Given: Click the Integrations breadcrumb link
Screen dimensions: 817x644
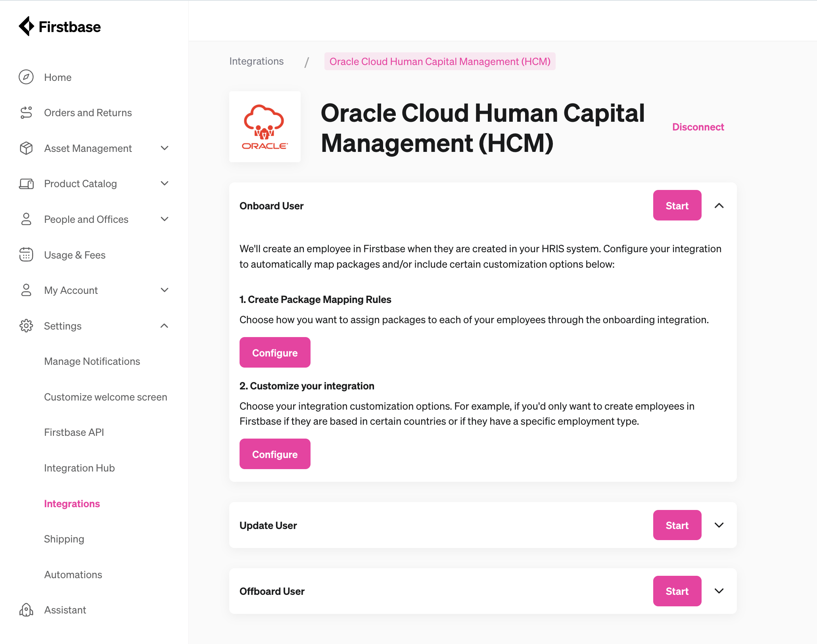Looking at the screenshot, I should pyautogui.click(x=256, y=61).
